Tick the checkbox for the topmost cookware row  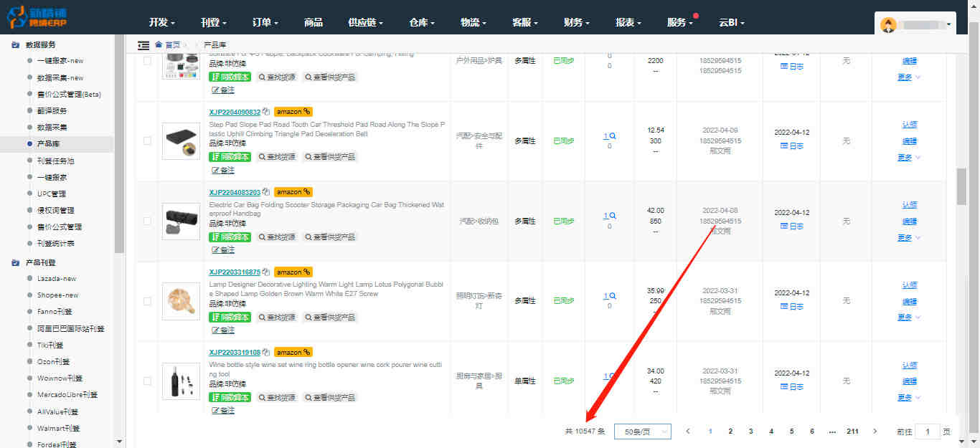[x=147, y=61]
